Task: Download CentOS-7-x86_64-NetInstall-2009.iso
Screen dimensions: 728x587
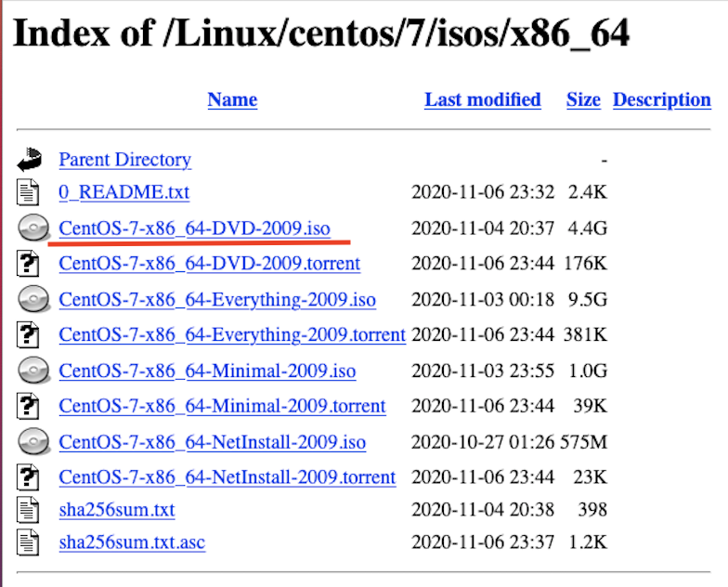Action: [212, 442]
